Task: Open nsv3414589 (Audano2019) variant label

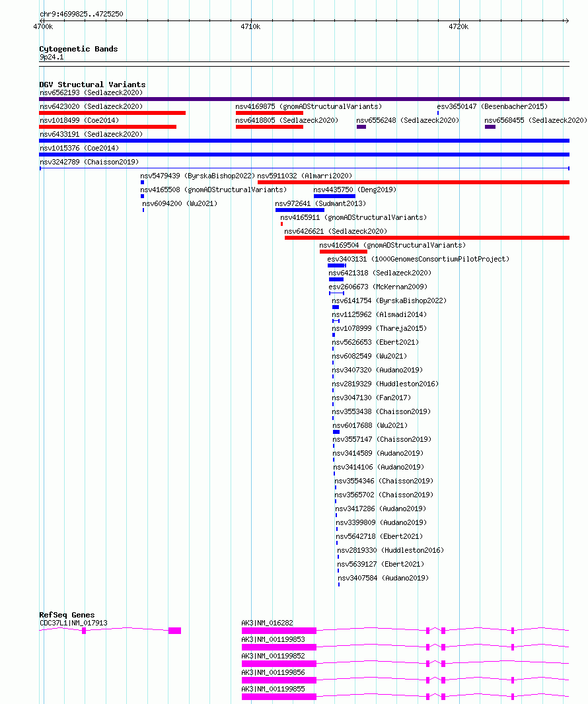Action: point(378,454)
